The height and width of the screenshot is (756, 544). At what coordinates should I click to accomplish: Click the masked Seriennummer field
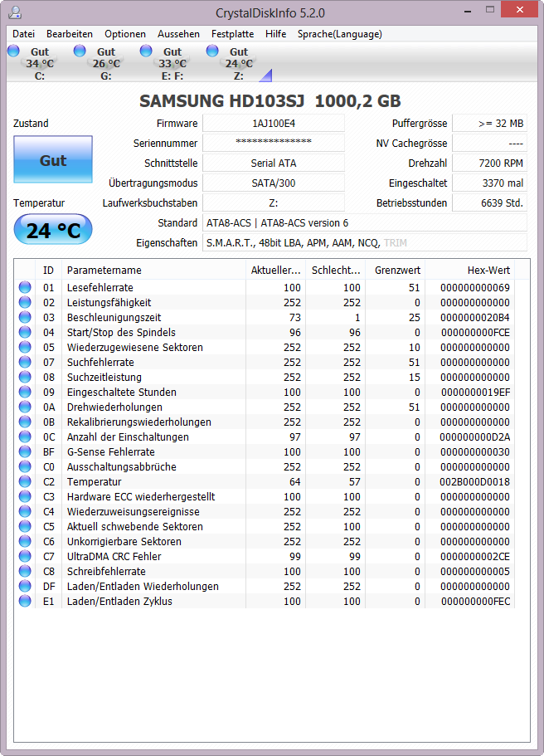click(x=274, y=144)
